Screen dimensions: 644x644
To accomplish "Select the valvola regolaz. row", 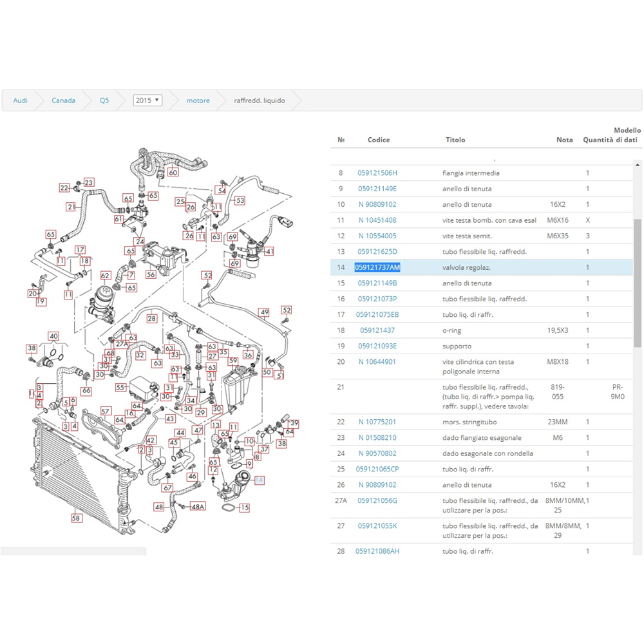I will (466, 267).
